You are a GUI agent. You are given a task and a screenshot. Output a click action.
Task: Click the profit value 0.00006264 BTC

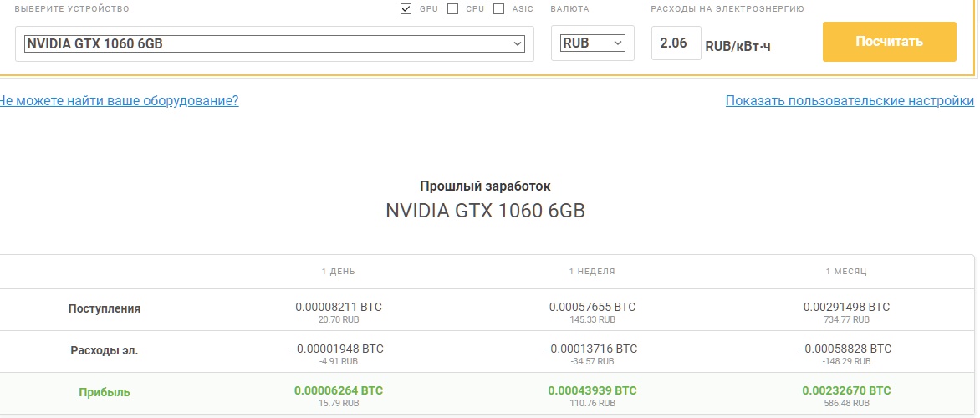coord(338,390)
